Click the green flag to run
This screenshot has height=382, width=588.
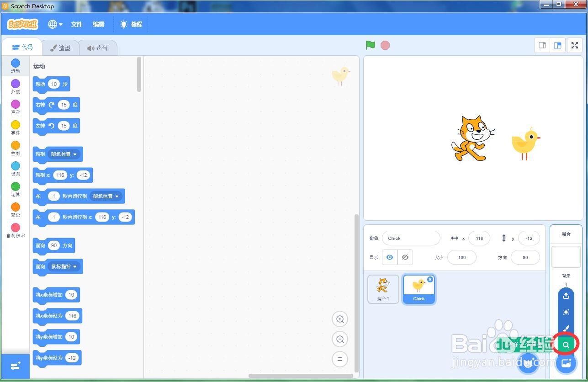click(x=370, y=45)
